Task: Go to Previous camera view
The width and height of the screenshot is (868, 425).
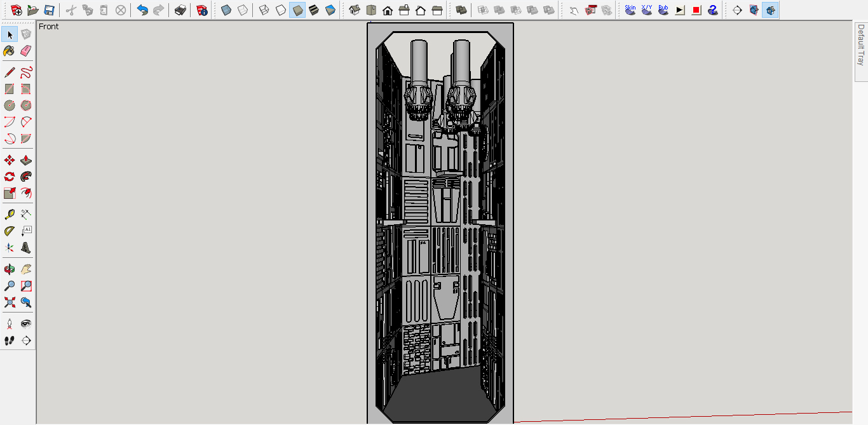Action: pos(26,302)
